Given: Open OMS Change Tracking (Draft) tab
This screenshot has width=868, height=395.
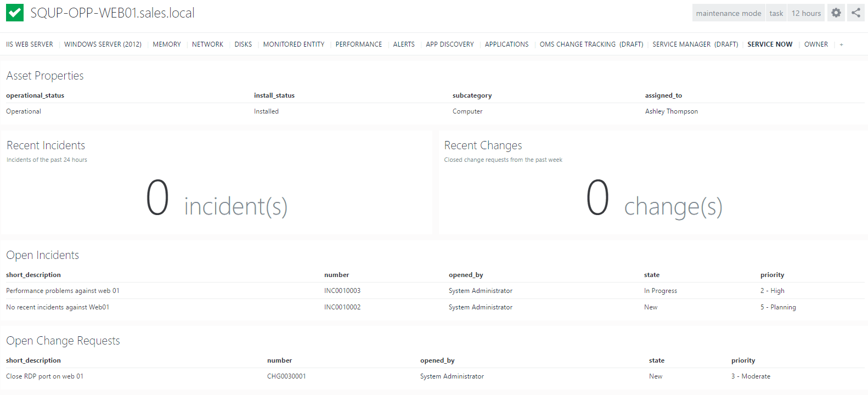Looking at the screenshot, I should pyautogui.click(x=591, y=44).
